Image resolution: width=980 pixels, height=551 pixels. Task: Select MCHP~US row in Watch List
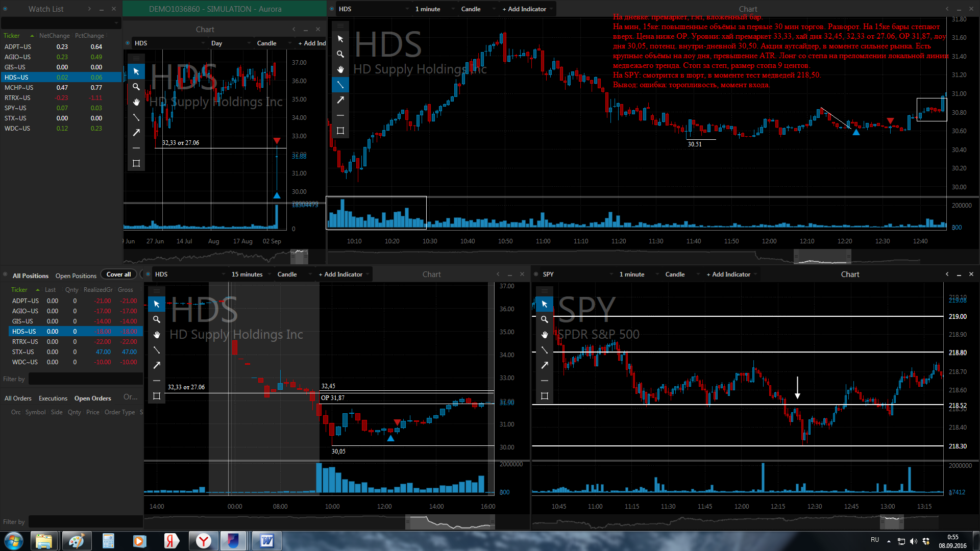coord(61,87)
